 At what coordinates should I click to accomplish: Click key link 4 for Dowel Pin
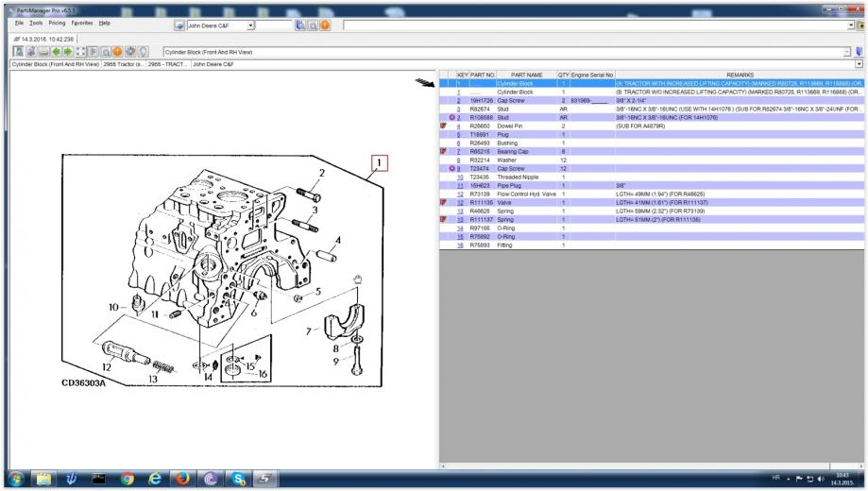tap(458, 127)
